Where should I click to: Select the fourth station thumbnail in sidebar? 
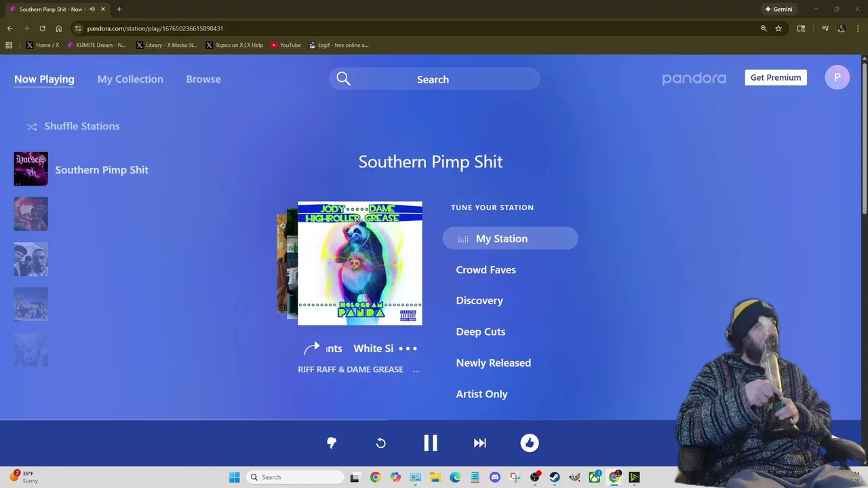31,304
